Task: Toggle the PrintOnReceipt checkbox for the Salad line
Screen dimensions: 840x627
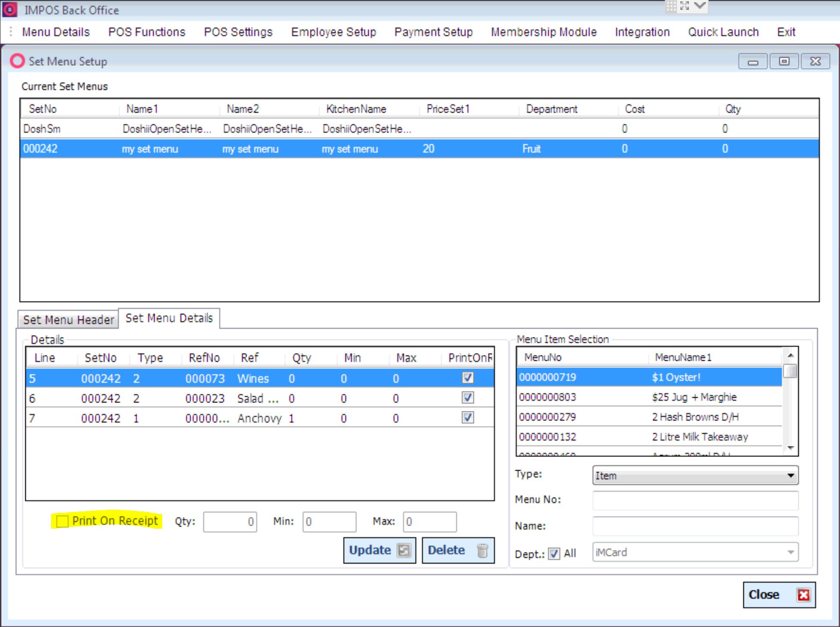Action: pyautogui.click(x=467, y=398)
